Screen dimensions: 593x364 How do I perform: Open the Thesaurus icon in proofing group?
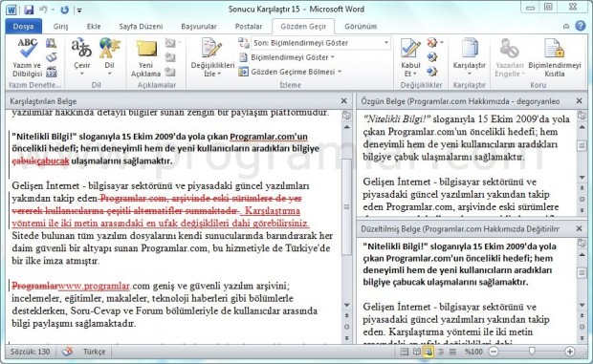51,57
